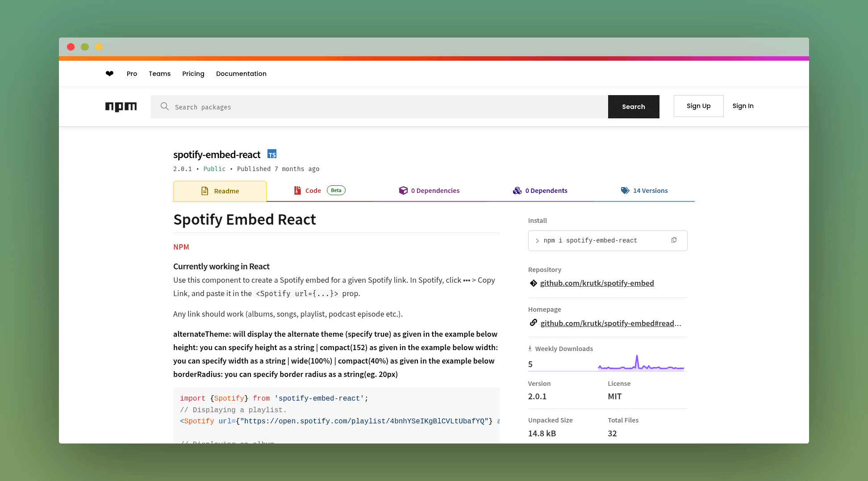Screen dimensions: 868x481
Task: Click the Versions tags icon
Action: 625,191
